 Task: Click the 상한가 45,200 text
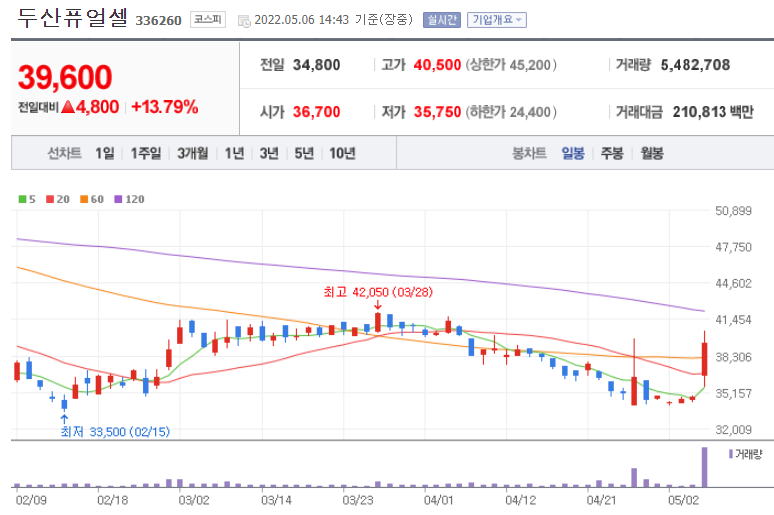coord(511,65)
